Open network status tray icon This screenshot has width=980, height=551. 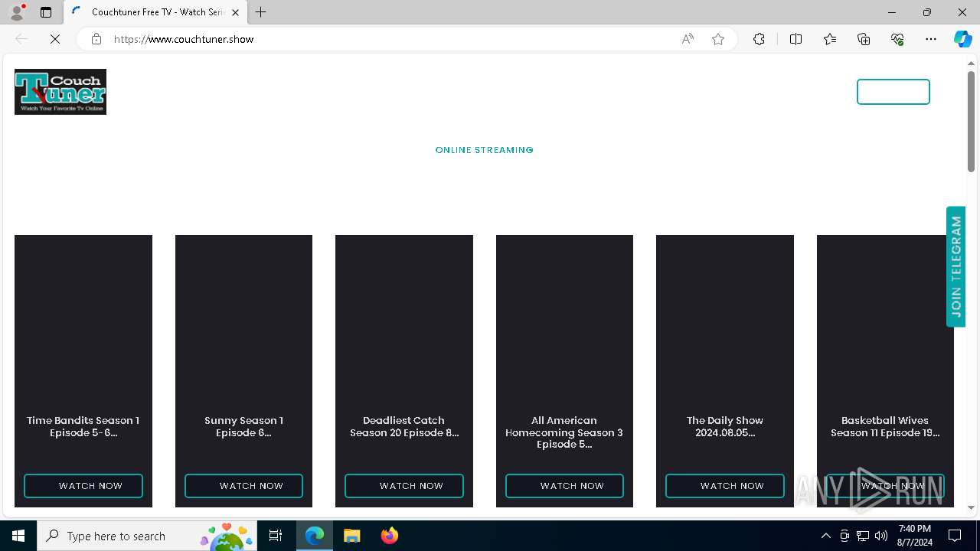863,536
